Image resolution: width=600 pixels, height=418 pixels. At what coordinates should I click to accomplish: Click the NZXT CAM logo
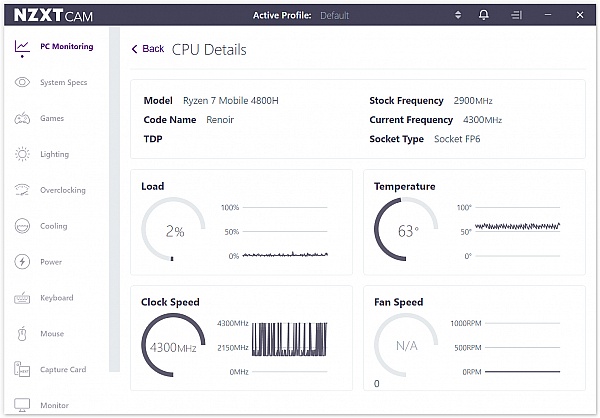click(x=53, y=15)
